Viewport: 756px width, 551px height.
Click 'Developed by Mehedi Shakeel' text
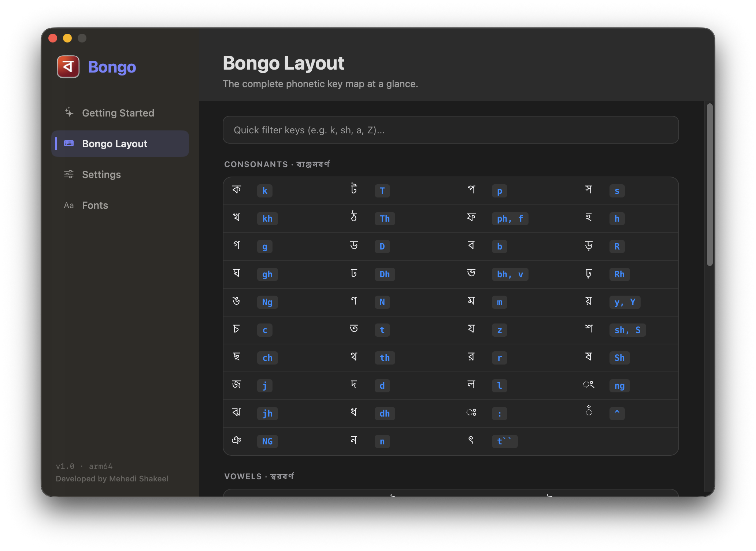pyautogui.click(x=112, y=479)
